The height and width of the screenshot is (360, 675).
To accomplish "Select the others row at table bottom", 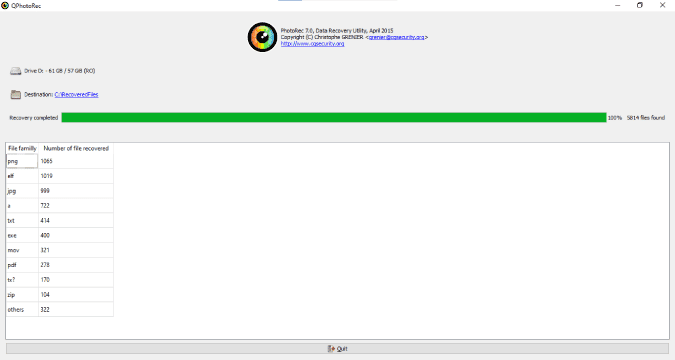I will click(60, 310).
